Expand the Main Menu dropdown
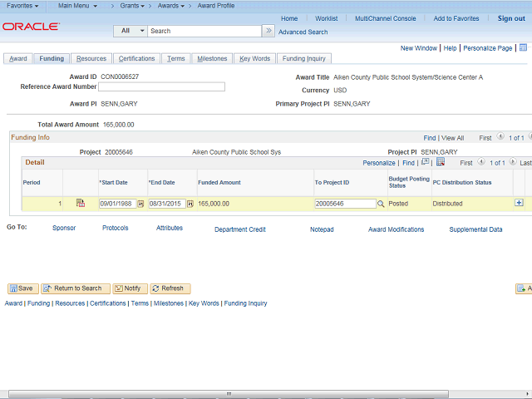The width and height of the screenshot is (532, 399). point(77,6)
